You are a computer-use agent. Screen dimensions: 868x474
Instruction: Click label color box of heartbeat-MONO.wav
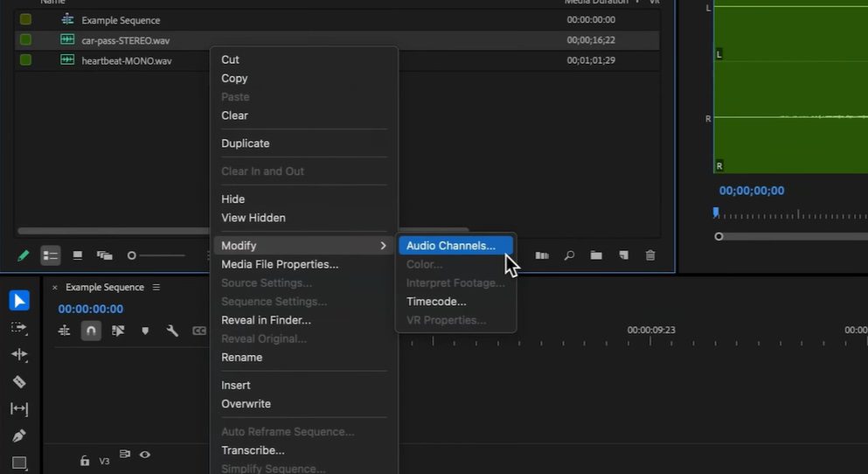click(25, 59)
